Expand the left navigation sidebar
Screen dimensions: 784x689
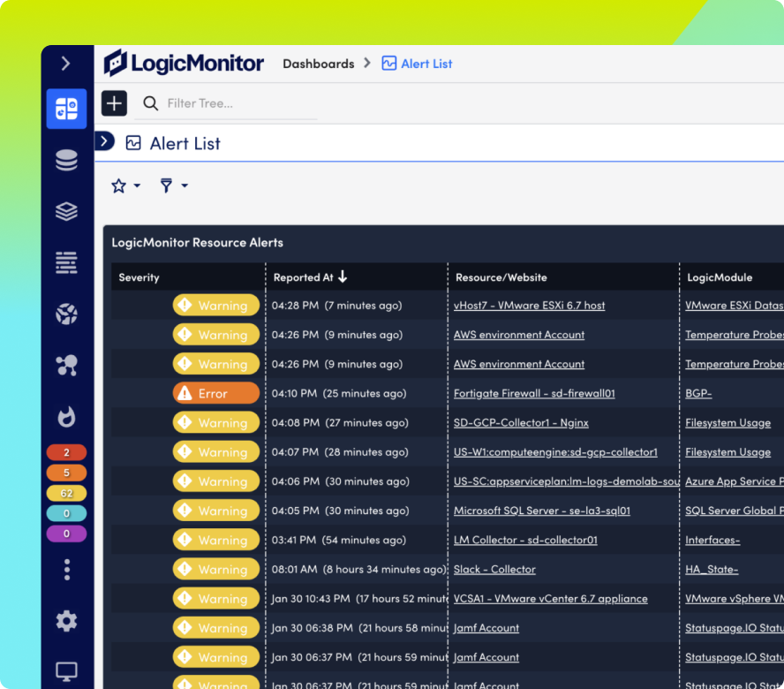(65, 64)
